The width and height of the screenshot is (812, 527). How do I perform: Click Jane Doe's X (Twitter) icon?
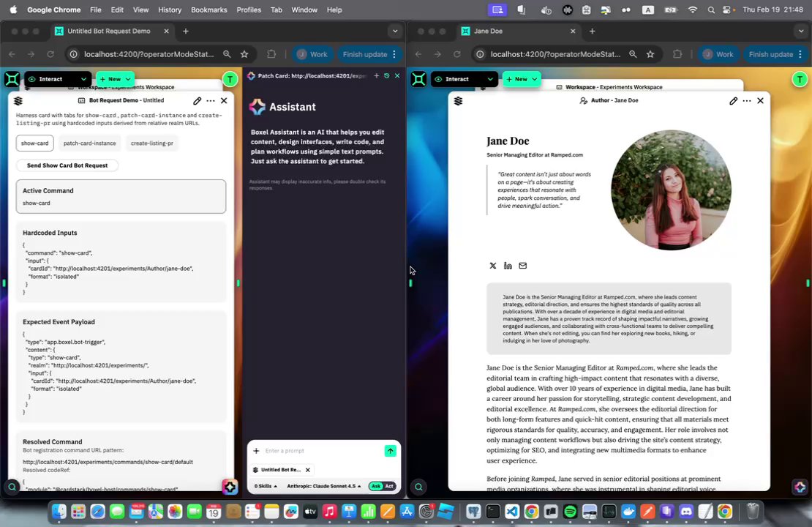click(493, 266)
